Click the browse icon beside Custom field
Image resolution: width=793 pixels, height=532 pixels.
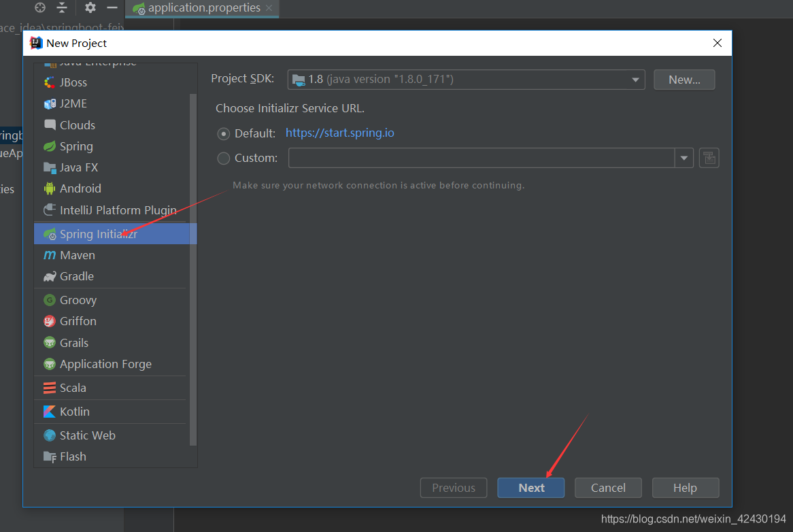click(709, 158)
